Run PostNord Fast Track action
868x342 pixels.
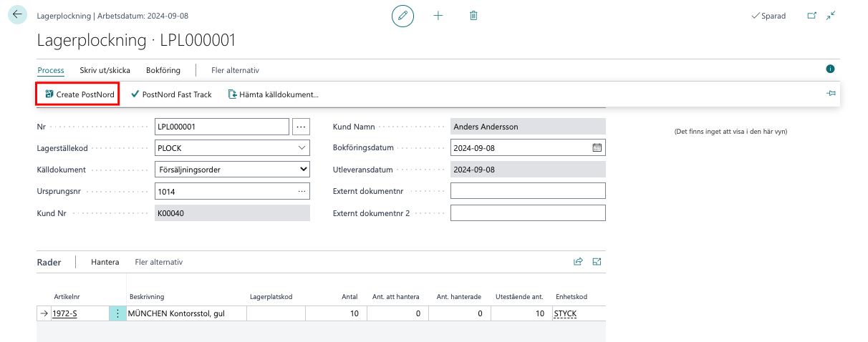click(171, 94)
